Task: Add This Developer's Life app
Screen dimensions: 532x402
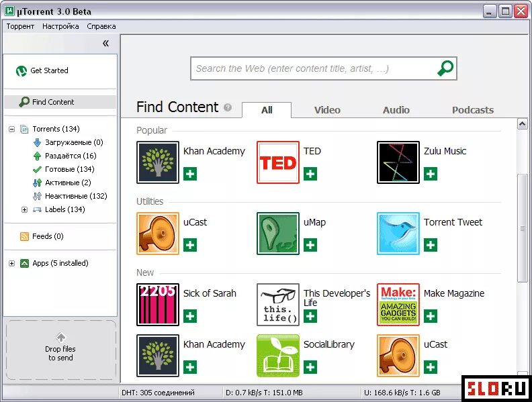Action: [x=310, y=316]
